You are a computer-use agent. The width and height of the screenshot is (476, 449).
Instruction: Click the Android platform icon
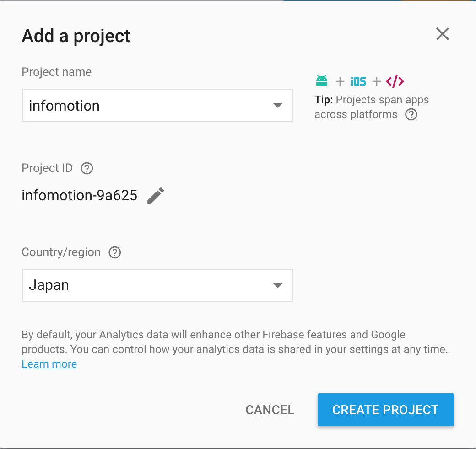[322, 80]
